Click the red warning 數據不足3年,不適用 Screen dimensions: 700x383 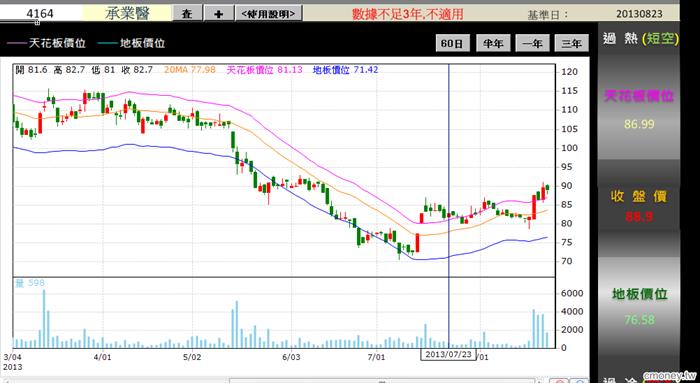tap(407, 14)
